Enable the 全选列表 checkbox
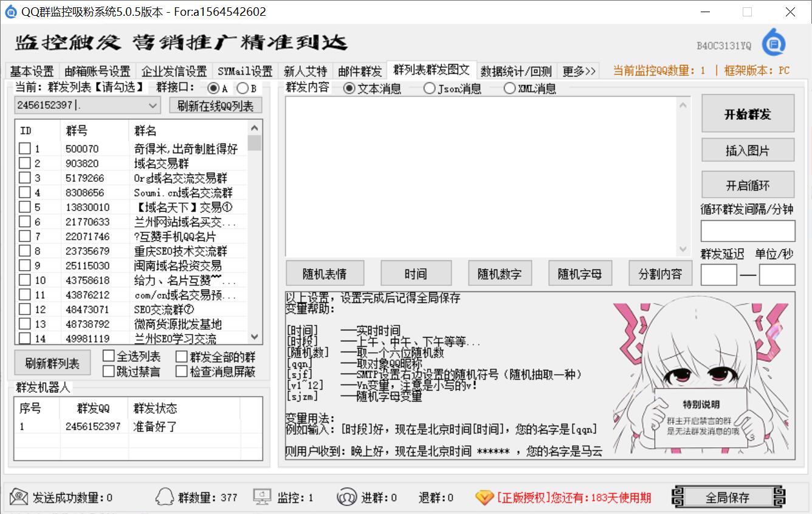This screenshot has width=812, height=514. tap(109, 356)
